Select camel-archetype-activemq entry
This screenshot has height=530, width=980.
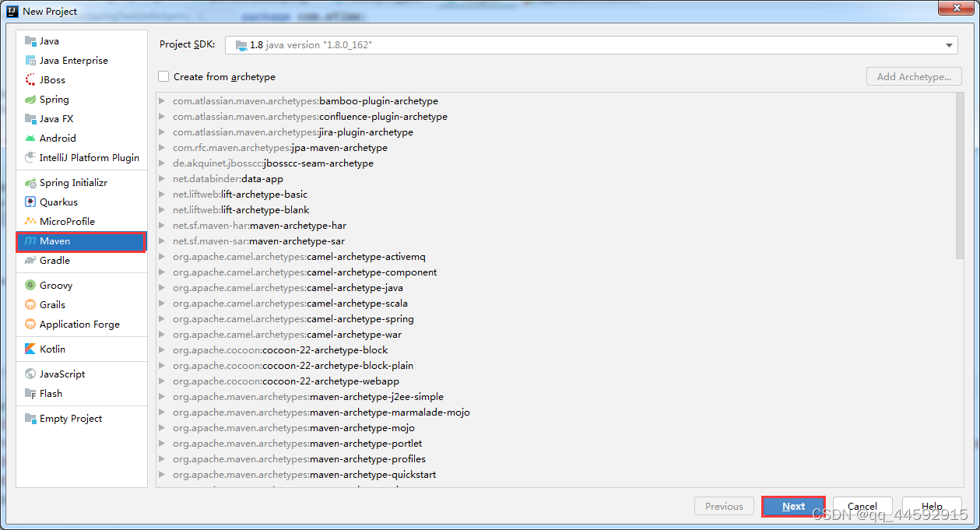tap(299, 257)
